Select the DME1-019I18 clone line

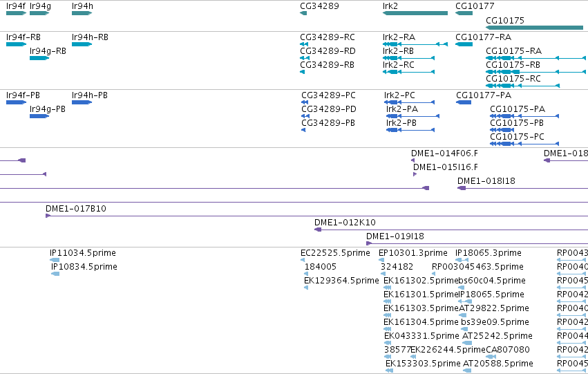[x=477, y=243]
